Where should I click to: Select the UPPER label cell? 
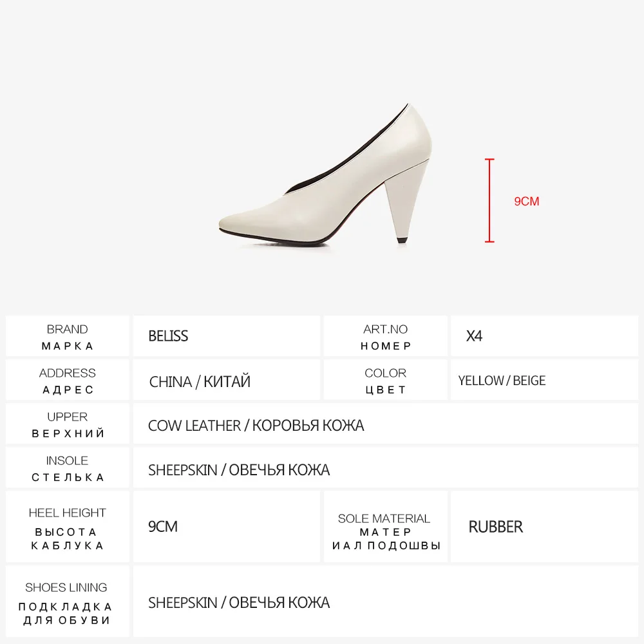(68, 424)
